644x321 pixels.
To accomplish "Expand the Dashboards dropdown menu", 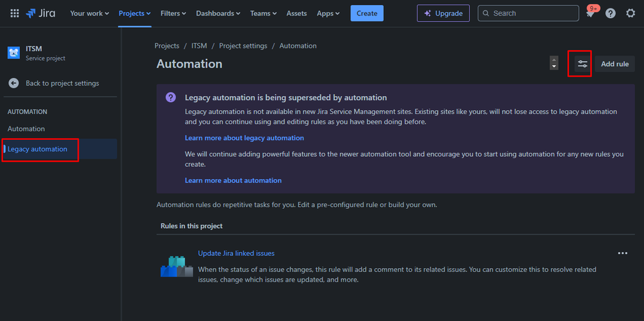I will pos(218,14).
